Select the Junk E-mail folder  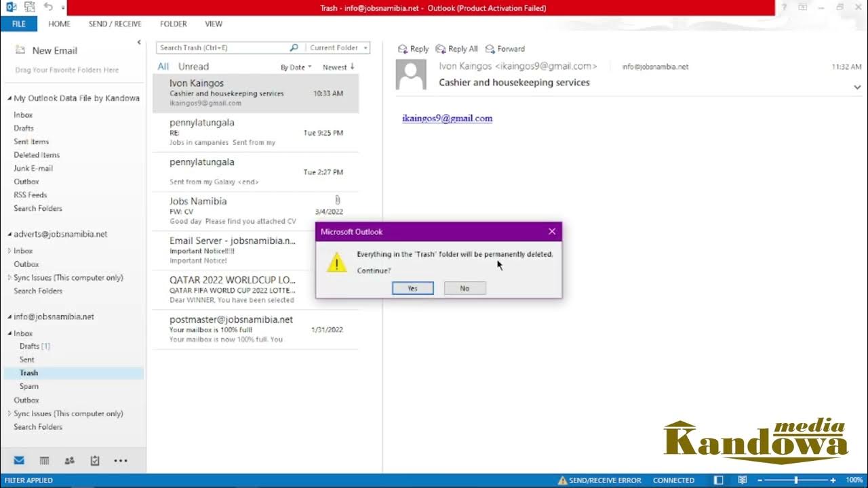coord(33,168)
